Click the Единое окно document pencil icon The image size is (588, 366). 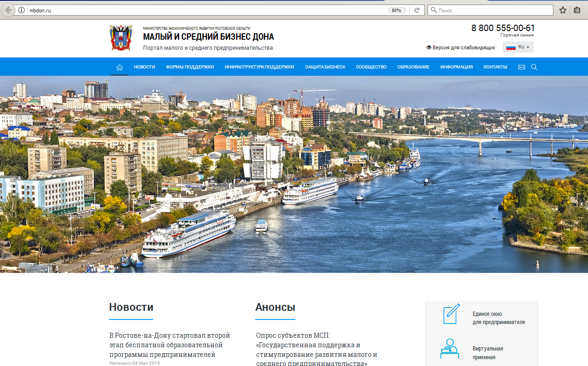[451, 314]
